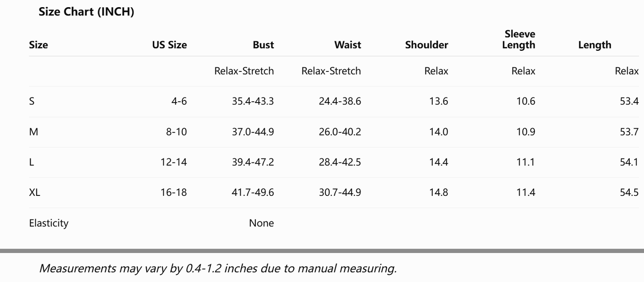
Task: Click the 13.6 shoulder value
Action: [x=439, y=101]
